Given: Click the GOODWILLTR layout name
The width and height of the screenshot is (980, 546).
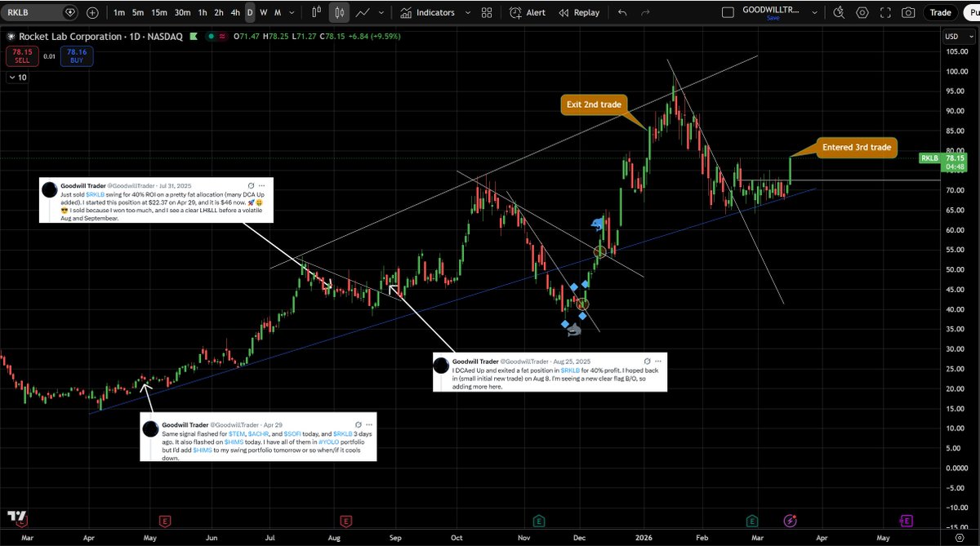Looking at the screenshot, I should tap(773, 9).
